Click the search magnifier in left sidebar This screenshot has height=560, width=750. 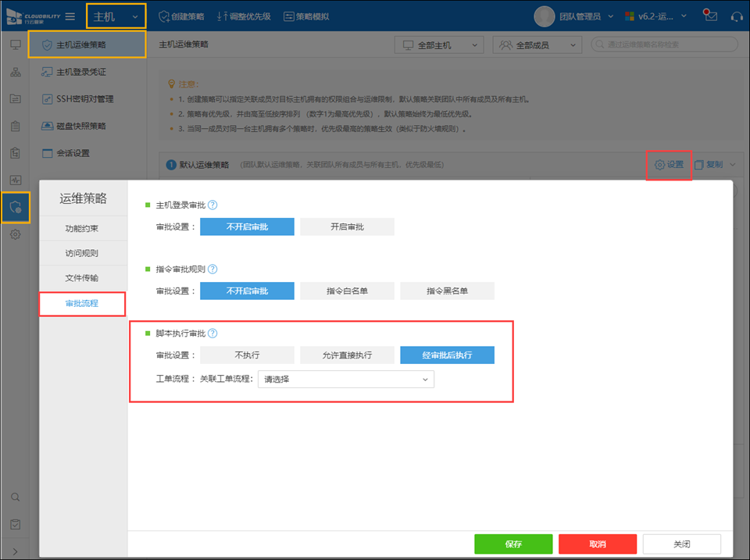pos(15,497)
